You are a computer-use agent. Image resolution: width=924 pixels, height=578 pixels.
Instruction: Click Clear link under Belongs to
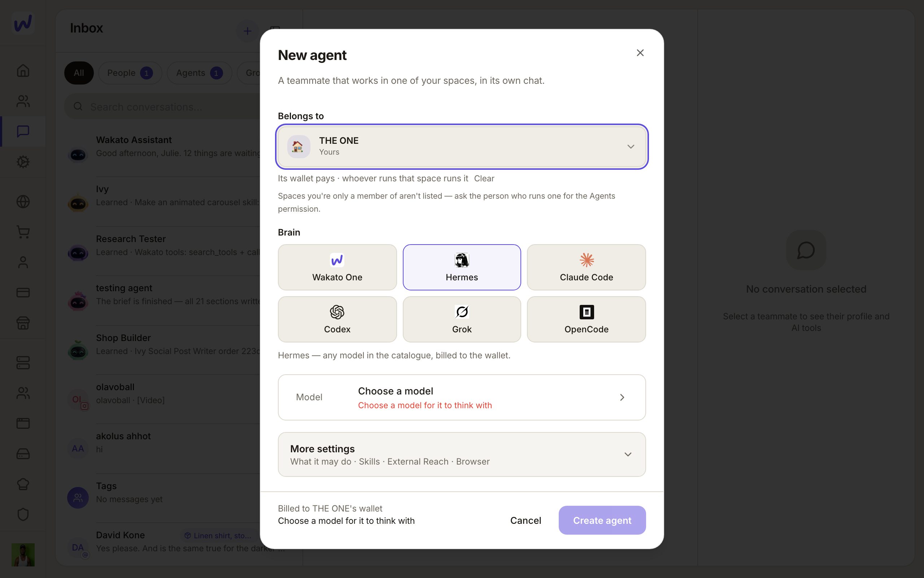click(x=484, y=178)
